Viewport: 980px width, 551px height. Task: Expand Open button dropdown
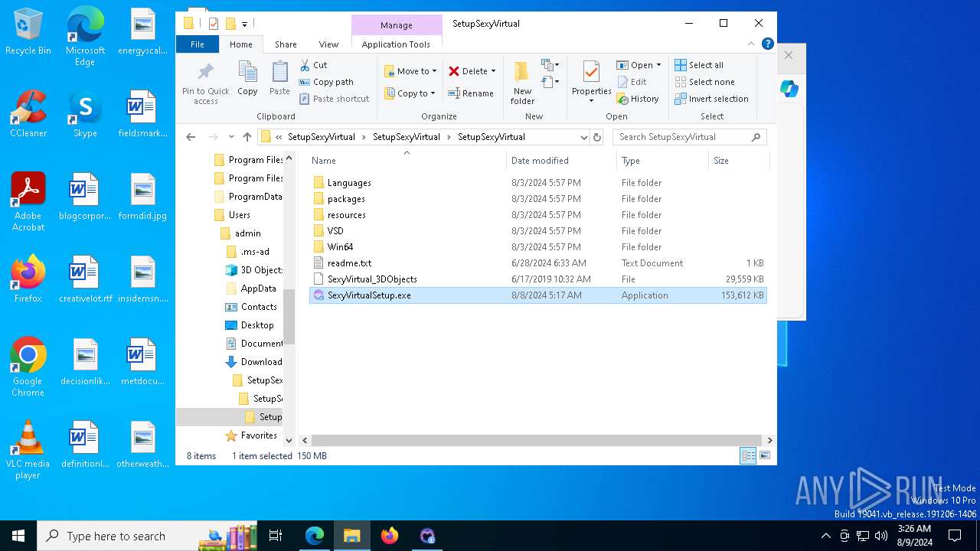[x=658, y=65]
